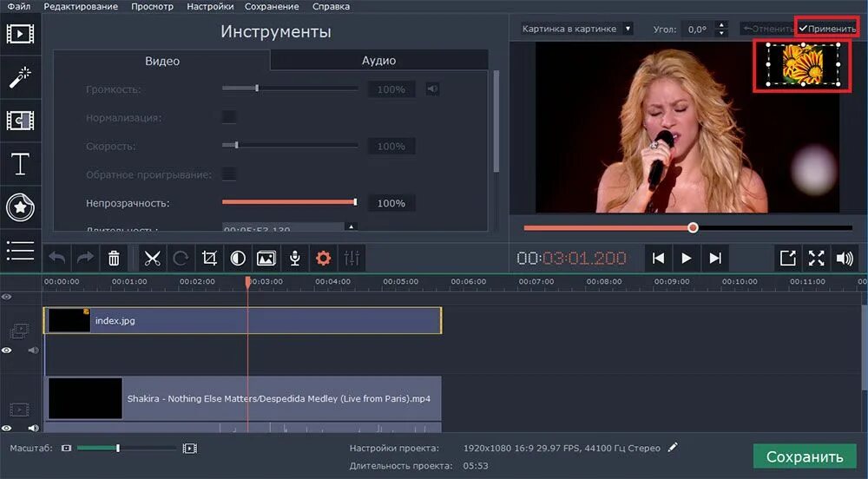The height and width of the screenshot is (479, 868).
Task: Skip to previous frame
Action: click(x=658, y=259)
